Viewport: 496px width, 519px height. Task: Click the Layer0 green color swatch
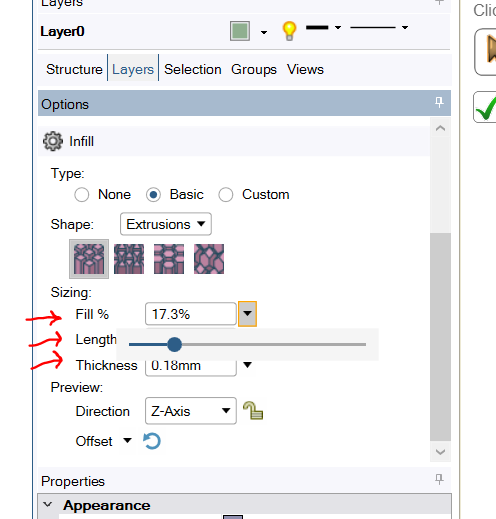pos(240,31)
